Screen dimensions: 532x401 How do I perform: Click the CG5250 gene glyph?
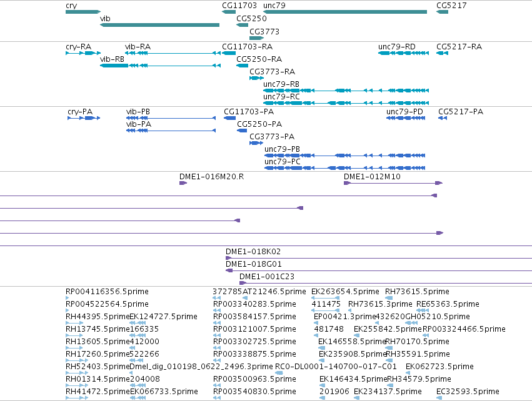243,25
